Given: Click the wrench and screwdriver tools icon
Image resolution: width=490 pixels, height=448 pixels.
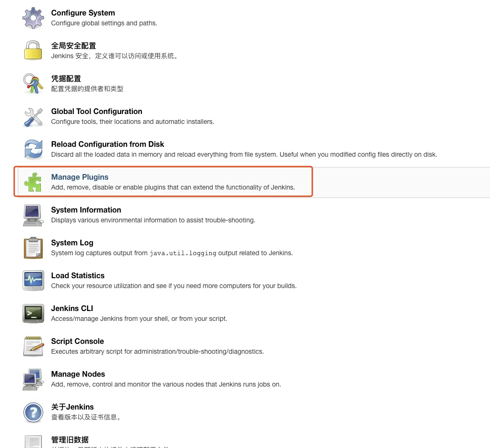Looking at the screenshot, I should pyautogui.click(x=33, y=117).
